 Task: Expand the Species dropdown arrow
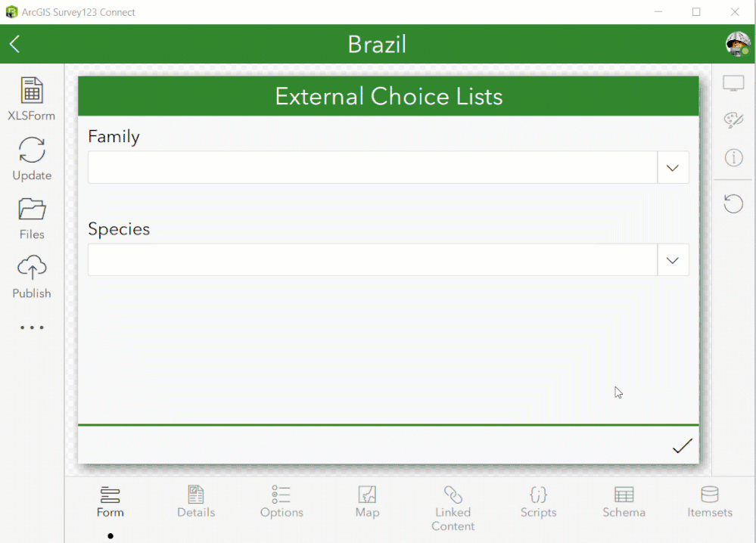[673, 259]
